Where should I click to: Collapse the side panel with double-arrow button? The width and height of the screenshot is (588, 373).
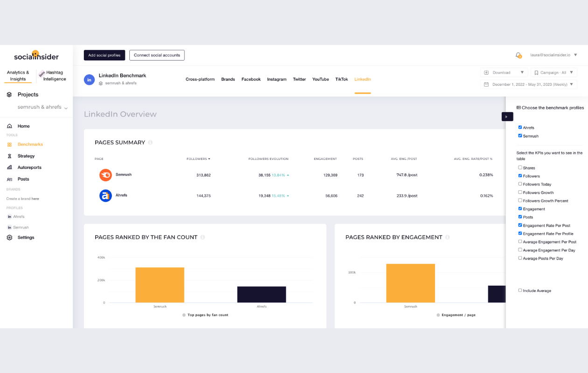(507, 117)
